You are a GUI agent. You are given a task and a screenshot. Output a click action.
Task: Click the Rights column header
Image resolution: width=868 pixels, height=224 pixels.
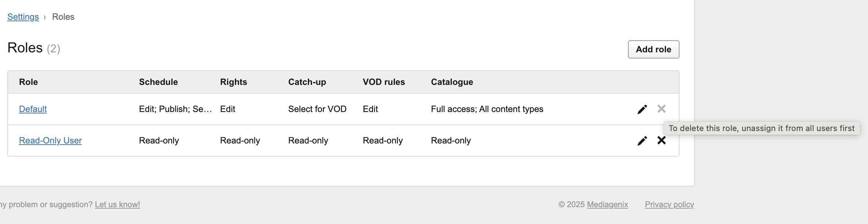point(233,82)
